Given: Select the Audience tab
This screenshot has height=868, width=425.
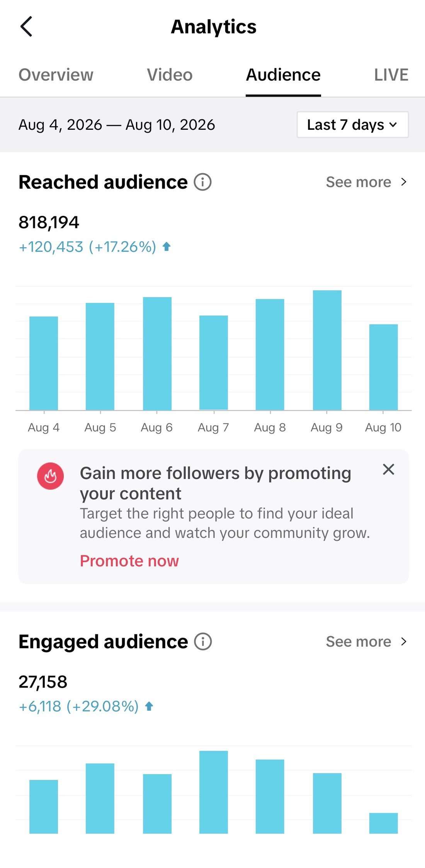Looking at the screenshot, I should point(283,75).
